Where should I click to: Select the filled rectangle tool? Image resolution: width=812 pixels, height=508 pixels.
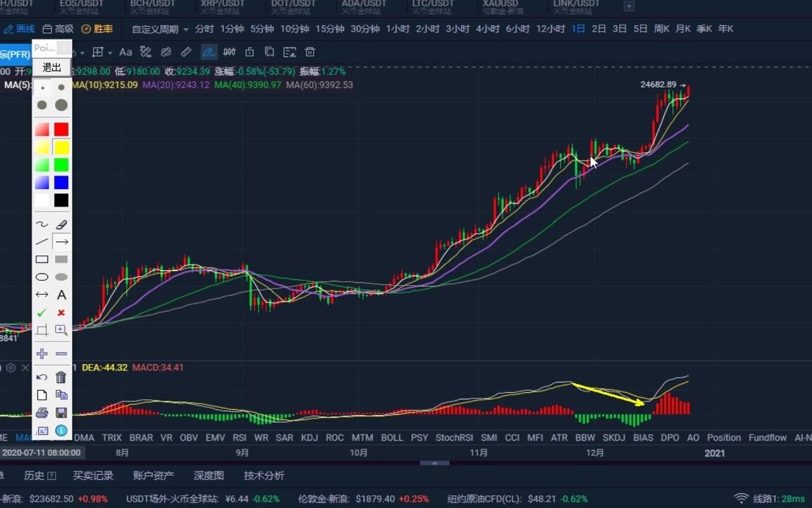(61, 259)
